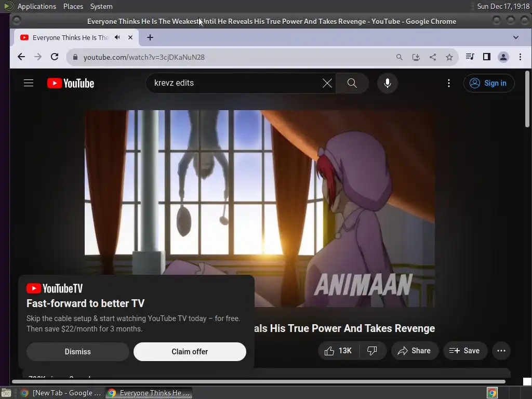This screenshot has width=532, height=399.
Task: Click the horizontal scrollbar at page bottom
Action: (x=259, y=382)
